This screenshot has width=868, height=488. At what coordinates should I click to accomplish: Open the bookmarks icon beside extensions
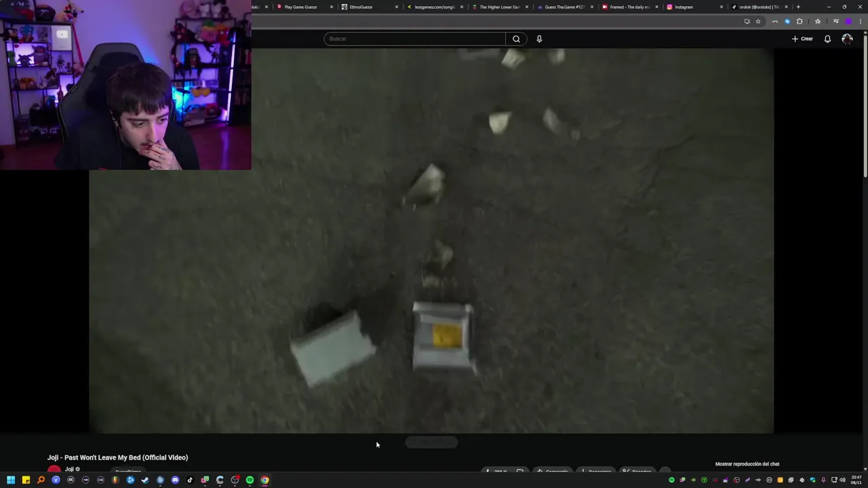tap(818, 22)
